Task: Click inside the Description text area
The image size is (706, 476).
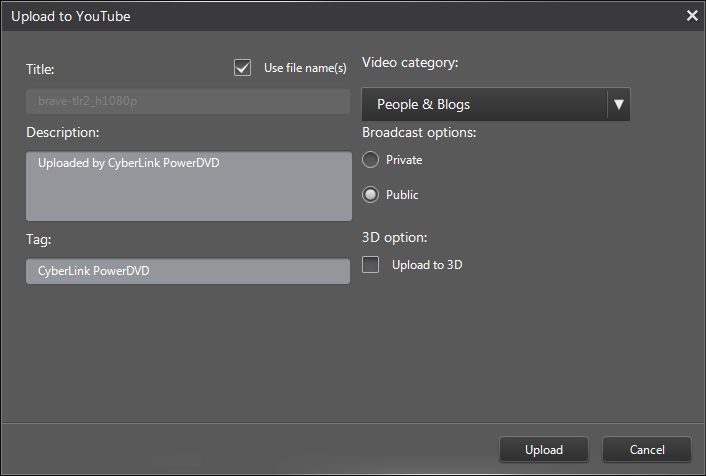Action: (x=188, y=186)
